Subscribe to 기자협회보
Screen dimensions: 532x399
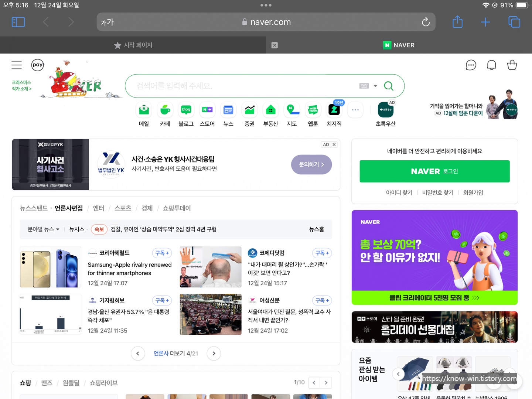tap(162, 301)
